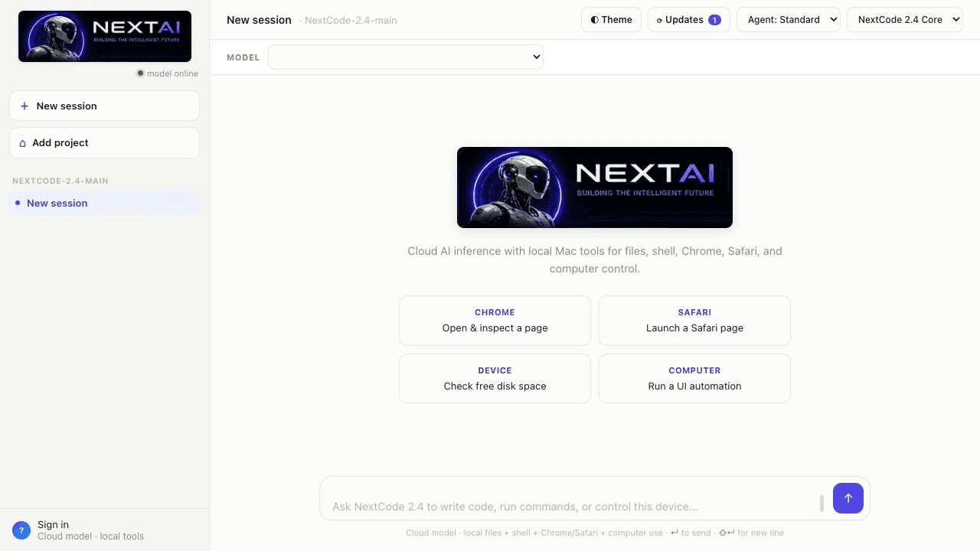Click the Sign in link
Viewport: 980px width, 551px height.
(53, 524)
